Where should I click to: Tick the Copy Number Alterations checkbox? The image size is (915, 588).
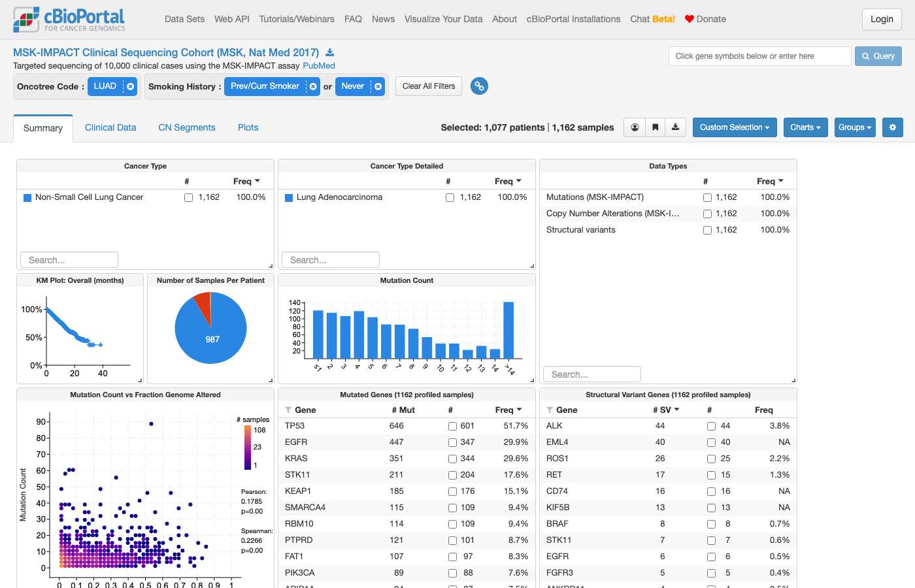pyautogui.click(x=707, y=214)
